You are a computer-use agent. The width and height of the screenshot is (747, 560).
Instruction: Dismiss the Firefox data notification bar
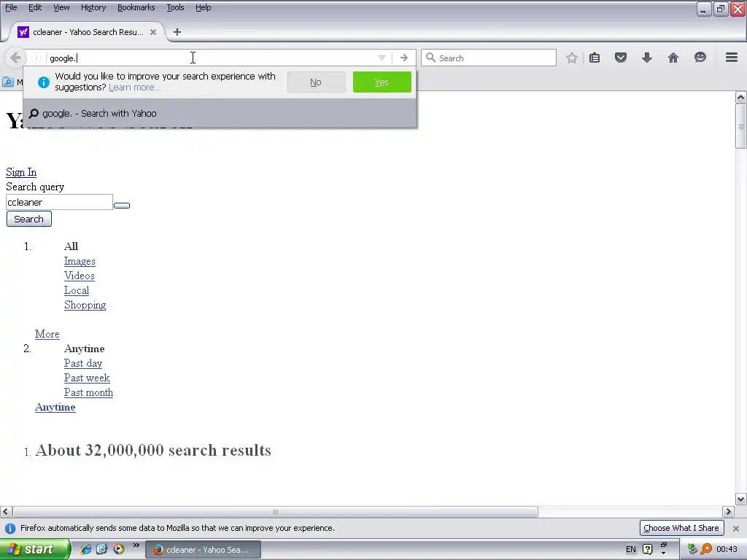point(735,529)
